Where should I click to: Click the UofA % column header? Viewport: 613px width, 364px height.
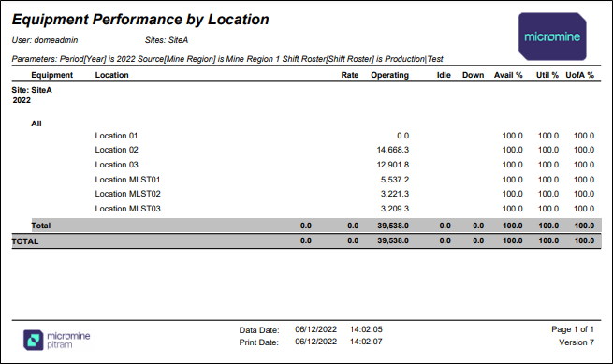point(579,75)
